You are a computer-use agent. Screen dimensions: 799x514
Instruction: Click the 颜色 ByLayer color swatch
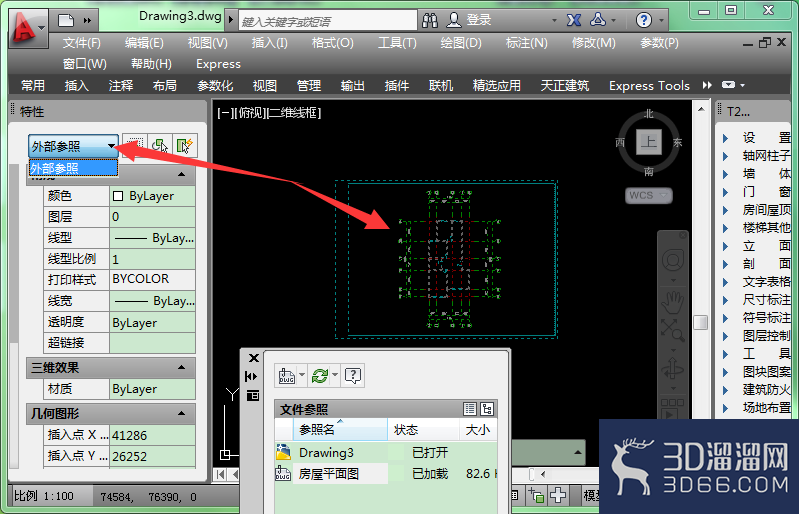[118, 196]
